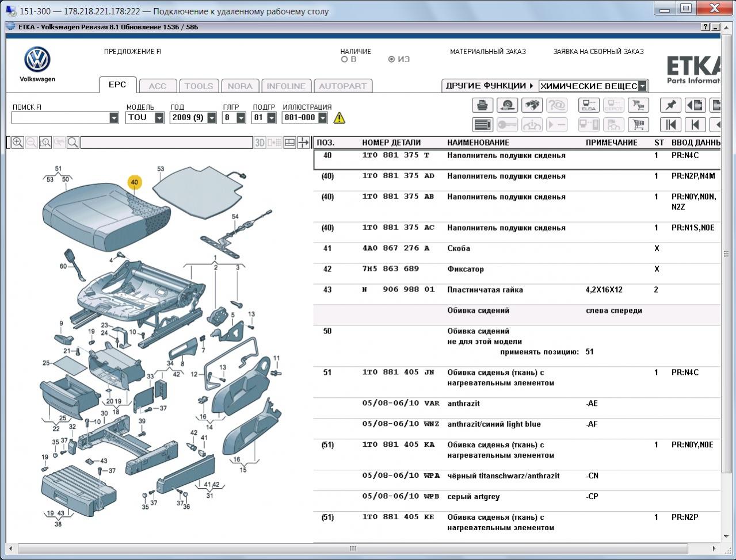This screenshot has height=560, width=736.
Task: Click the pushpin icon
Action: pyautogui.click(x=670, y=105)
